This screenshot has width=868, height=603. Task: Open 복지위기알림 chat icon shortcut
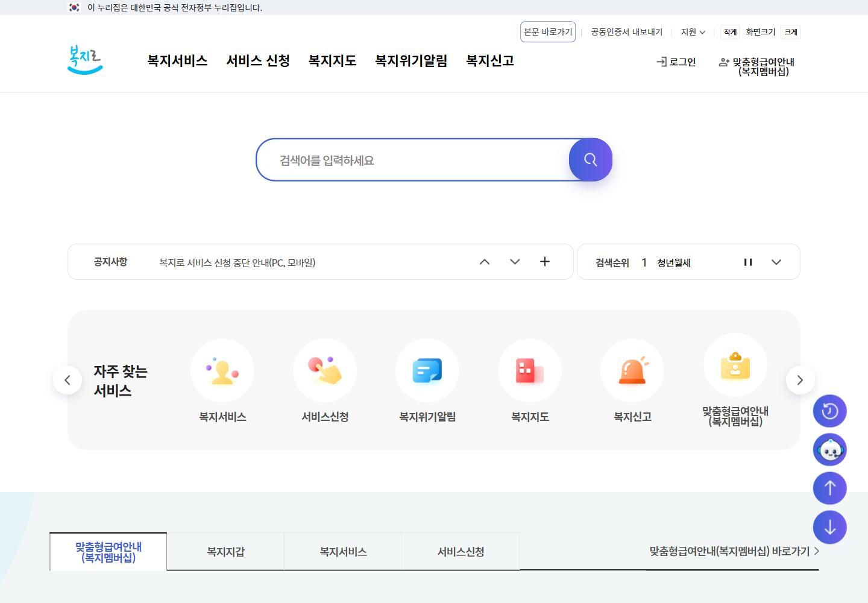427,380
